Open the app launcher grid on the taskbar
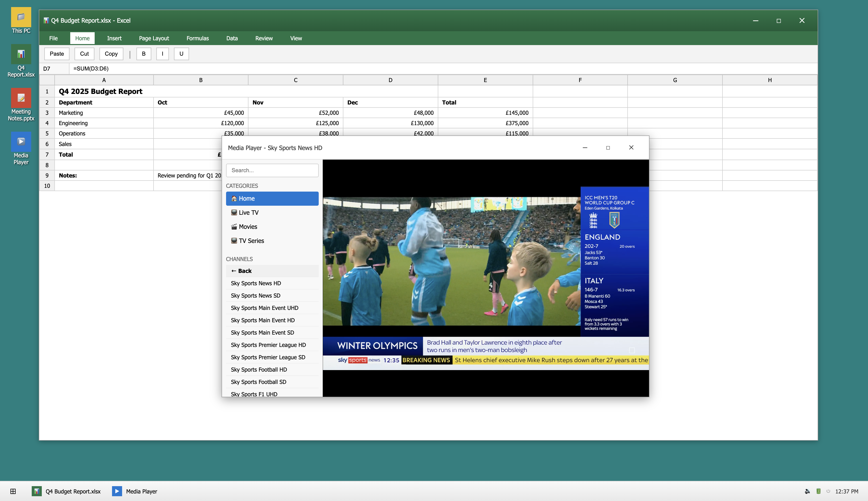This screenshot has height=501, width=868. (x=13, y=491)
